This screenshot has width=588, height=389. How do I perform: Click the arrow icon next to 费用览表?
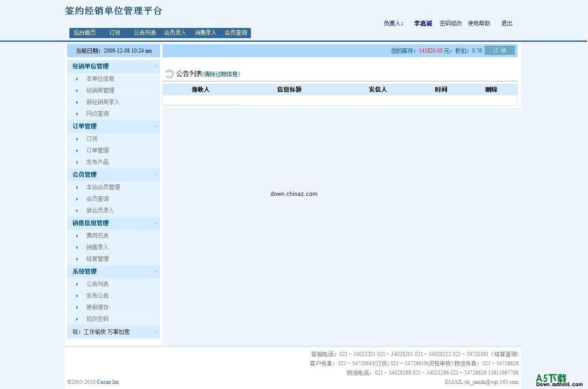click(77, 235)
